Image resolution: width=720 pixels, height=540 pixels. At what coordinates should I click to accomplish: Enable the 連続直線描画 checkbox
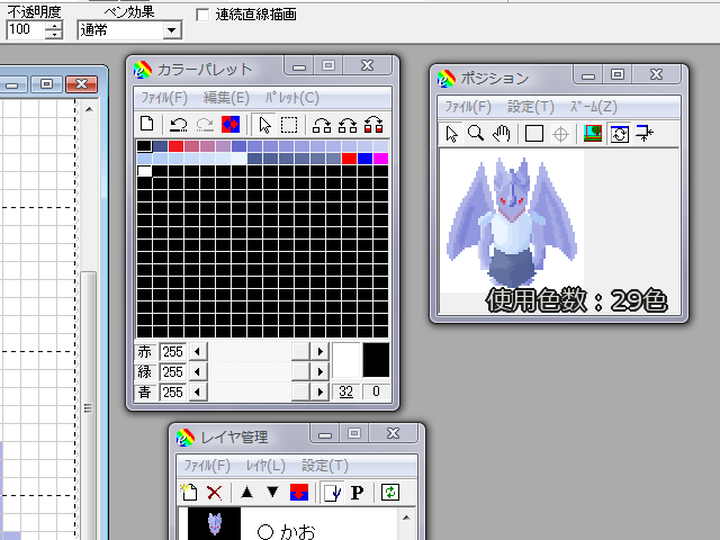point(202,15)
